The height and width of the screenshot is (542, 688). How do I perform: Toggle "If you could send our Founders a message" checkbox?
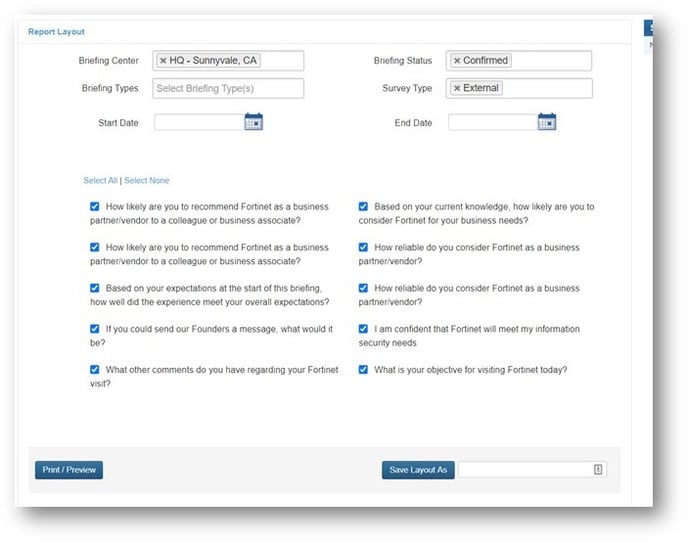(x=95, y=328)
